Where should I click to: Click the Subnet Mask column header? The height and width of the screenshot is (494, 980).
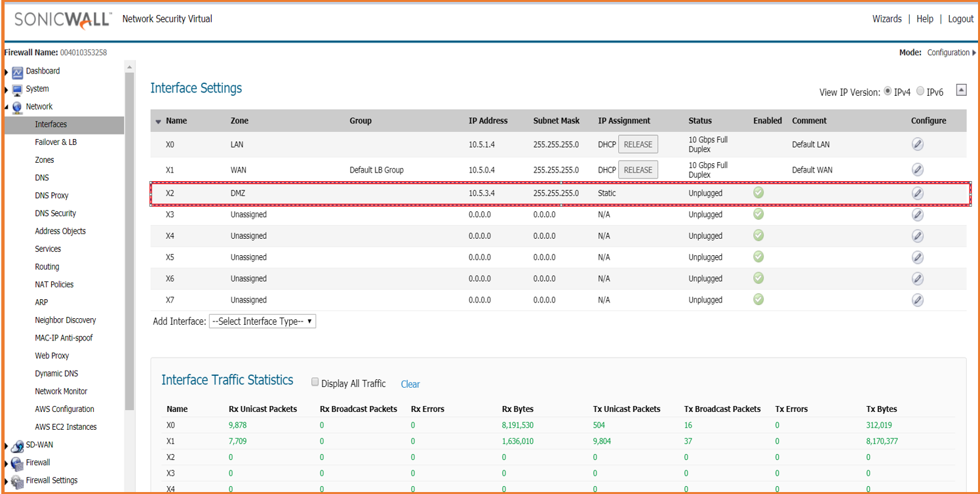(x=556, y=121)
